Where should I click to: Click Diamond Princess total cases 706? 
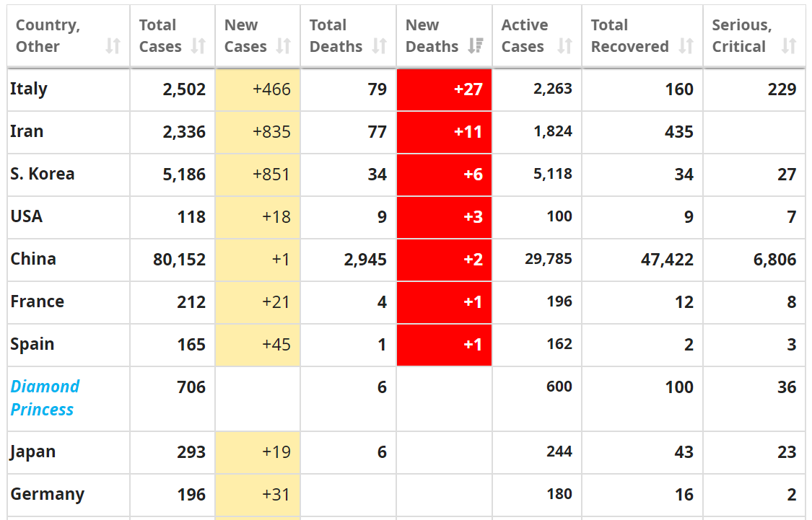pyautogui.click(x=191, y=387)
